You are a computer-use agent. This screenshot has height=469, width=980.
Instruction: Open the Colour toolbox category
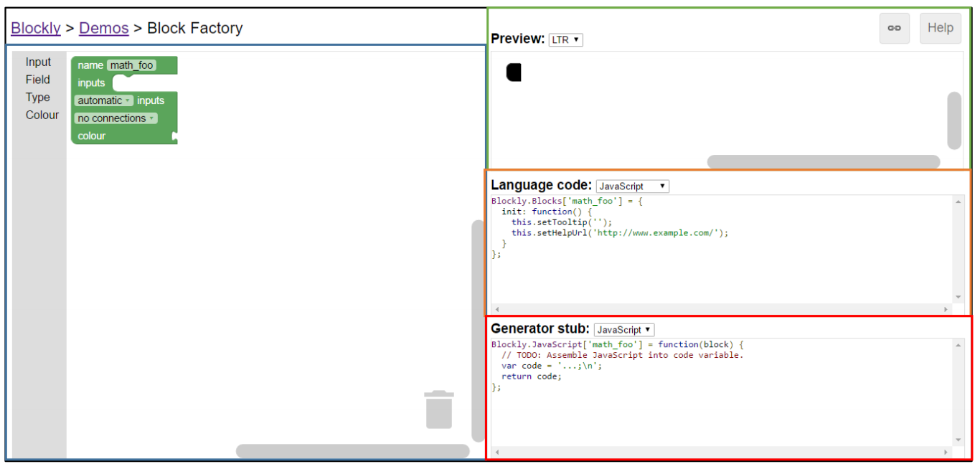pos(42,115)
